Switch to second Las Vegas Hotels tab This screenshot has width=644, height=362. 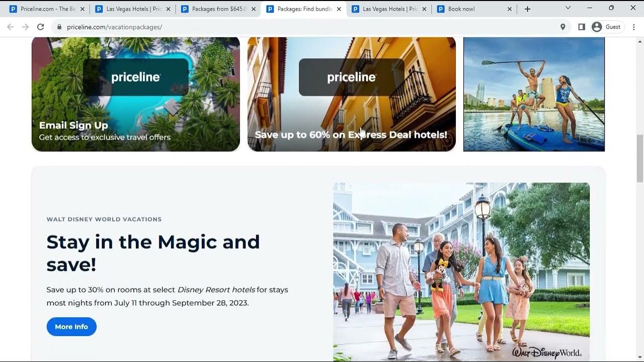tap(389, 9)
